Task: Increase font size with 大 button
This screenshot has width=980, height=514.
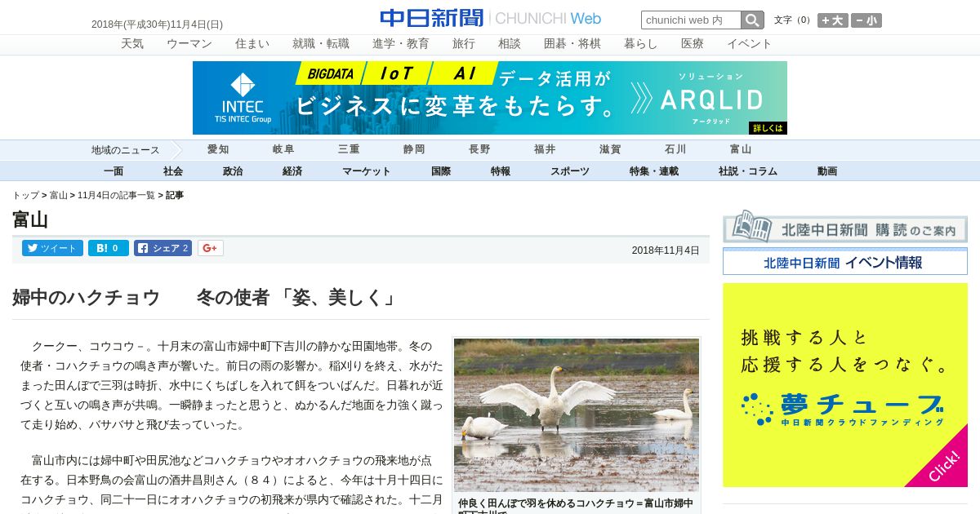Action: coord(833,20)
